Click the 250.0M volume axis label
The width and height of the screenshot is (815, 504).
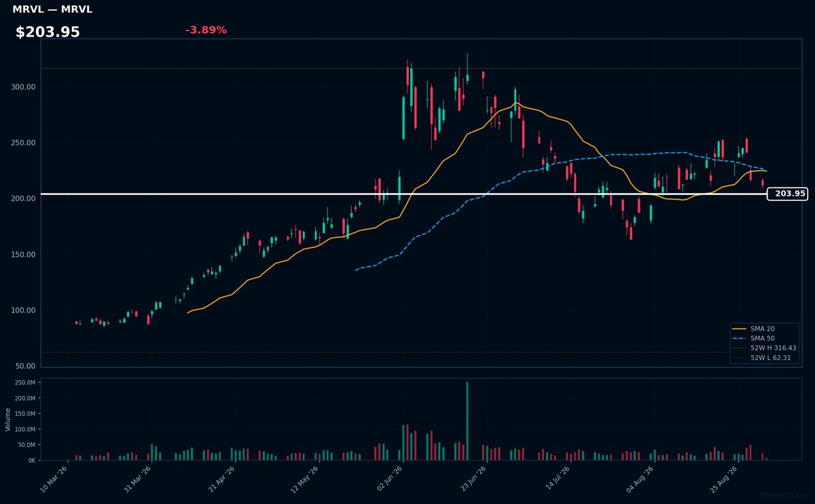25,382
